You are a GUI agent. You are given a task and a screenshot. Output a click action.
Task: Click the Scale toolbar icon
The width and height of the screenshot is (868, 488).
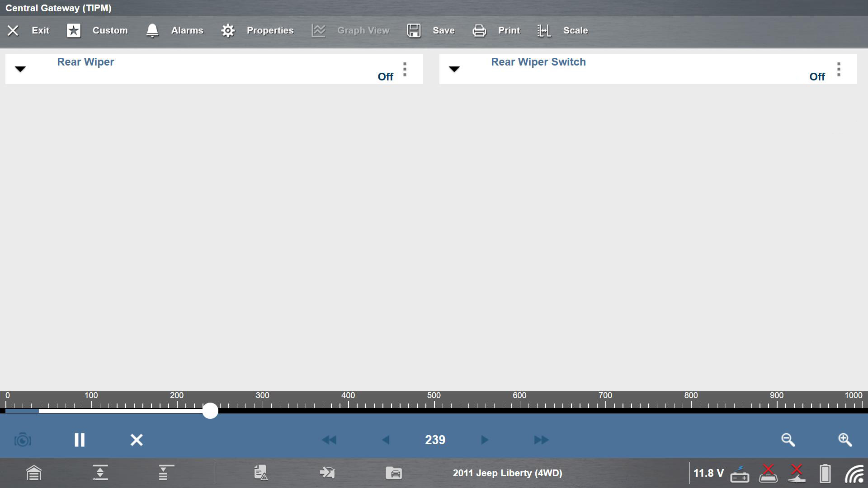(x=544, y=30)
